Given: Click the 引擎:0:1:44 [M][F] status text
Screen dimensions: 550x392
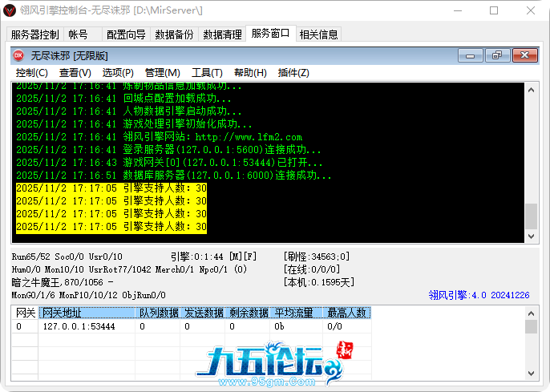Looking at the screenshot, I should point(213,257).
